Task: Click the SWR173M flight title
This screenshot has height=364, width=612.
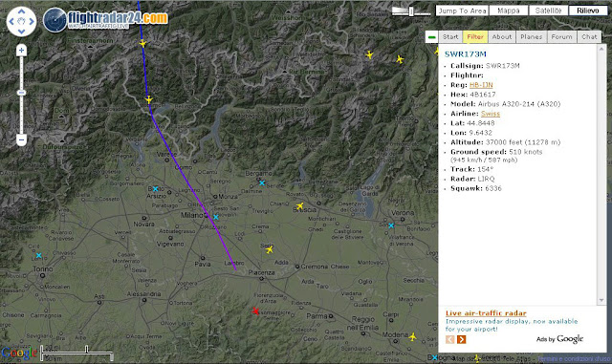Action: pyautogui.click(x=466, y=54)
